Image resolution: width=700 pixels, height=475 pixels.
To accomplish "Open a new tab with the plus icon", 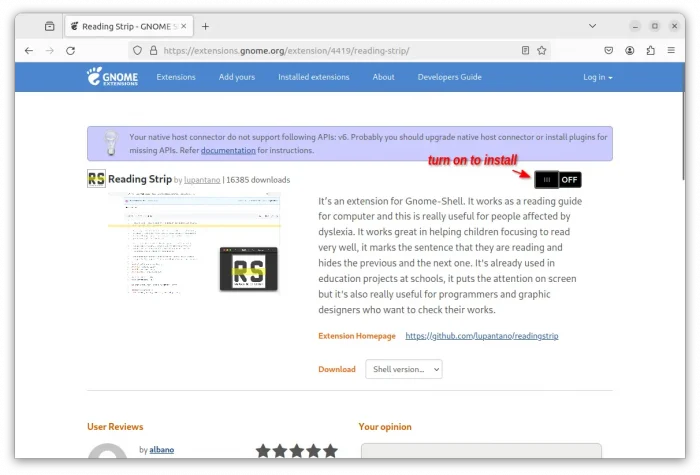I will (x=205, y=26).
